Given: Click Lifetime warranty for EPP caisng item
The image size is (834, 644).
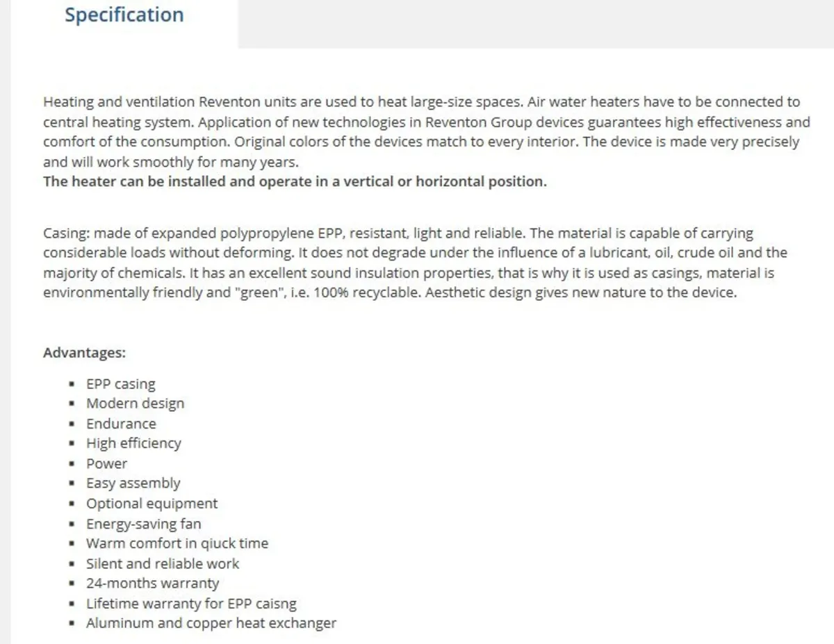Looking at the screenshot, I should [191, 604].
